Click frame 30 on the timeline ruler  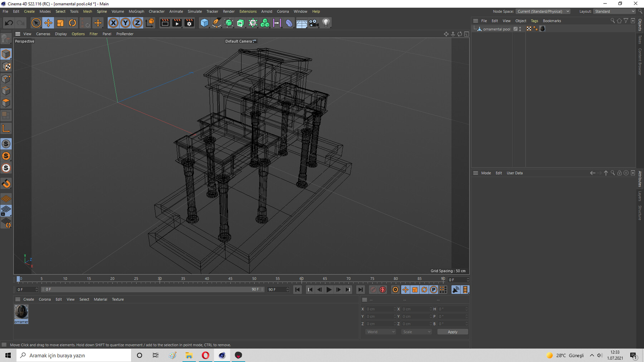coord(160,279)
